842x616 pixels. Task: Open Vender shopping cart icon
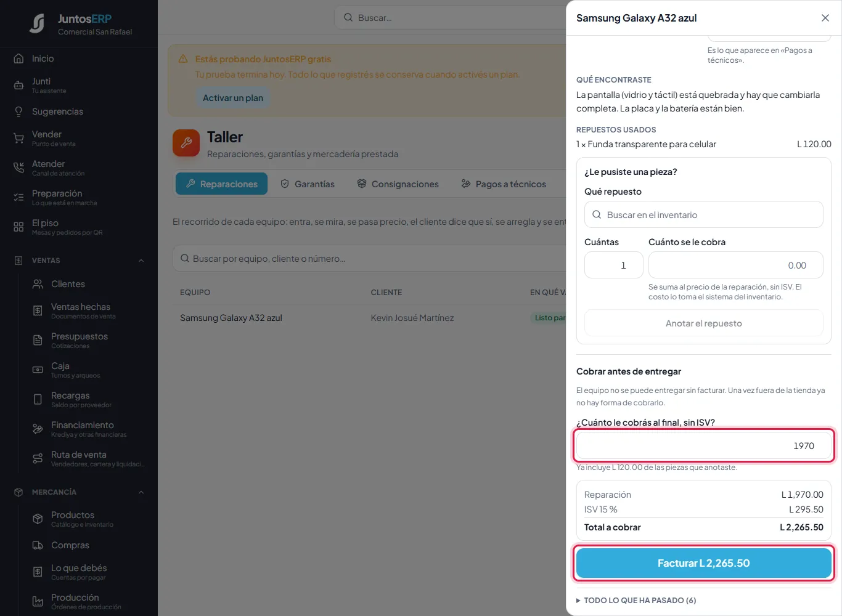click(x=18, y=139)
